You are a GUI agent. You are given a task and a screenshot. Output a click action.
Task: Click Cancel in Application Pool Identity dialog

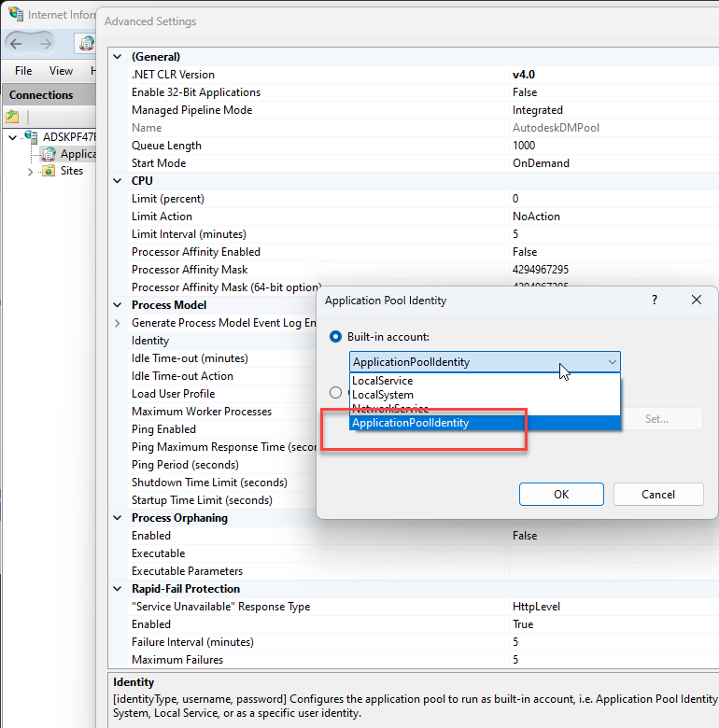pos(658,494)
